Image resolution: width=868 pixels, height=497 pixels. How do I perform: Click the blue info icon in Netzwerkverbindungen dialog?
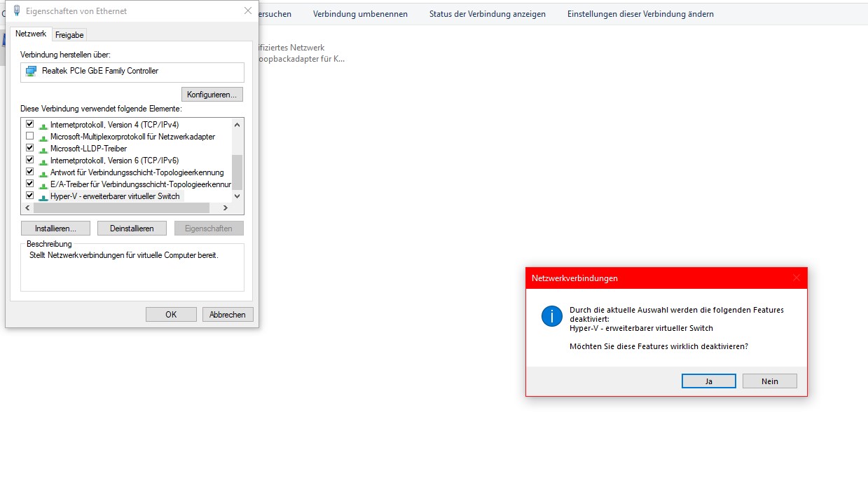(552, 316)
